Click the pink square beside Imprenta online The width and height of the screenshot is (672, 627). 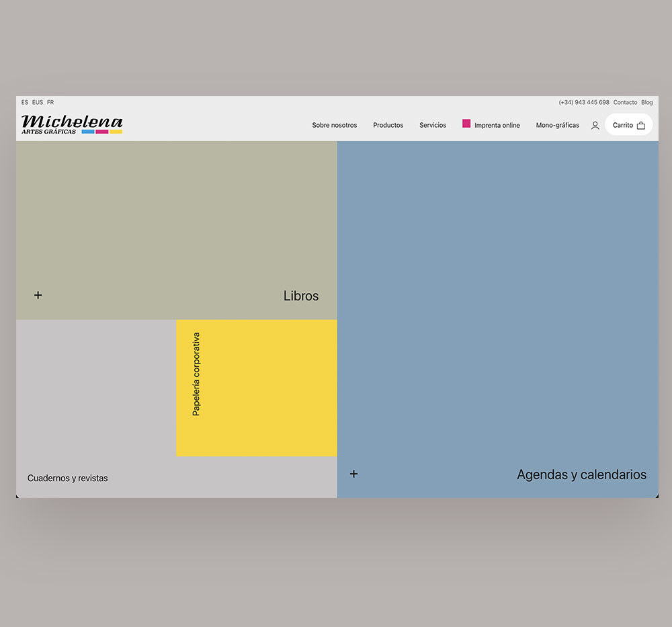pos(466,124)
